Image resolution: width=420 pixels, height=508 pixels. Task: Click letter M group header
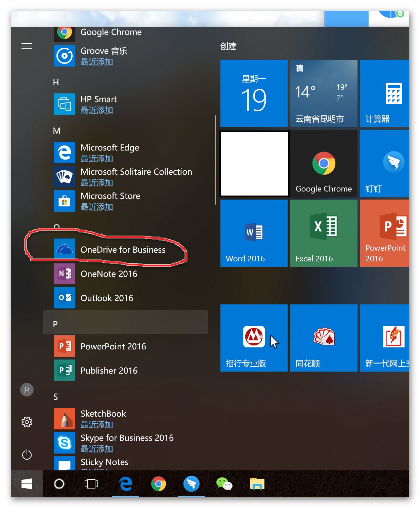point(57,131)
